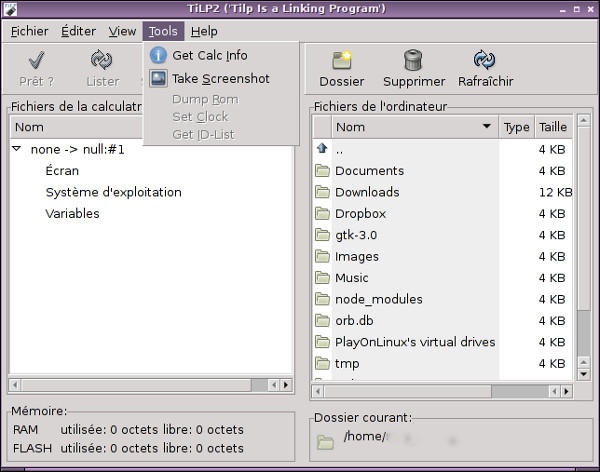Click the FLASH utilisée memory line
The width and height of the screenshot is (600, 472).
point(128,448)
